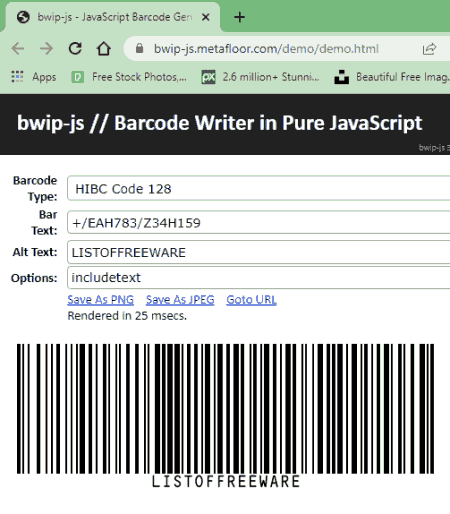Close the bwip-js browser tab

pos(206,17)
